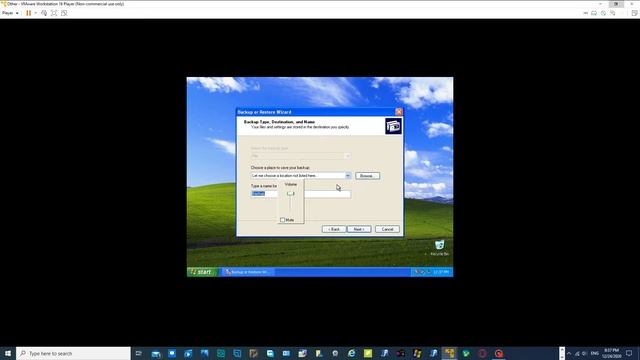Viewport: 640px width, 360px height.
Task: Open Internet Explorer from the taskbar
Action: point(351,353)
